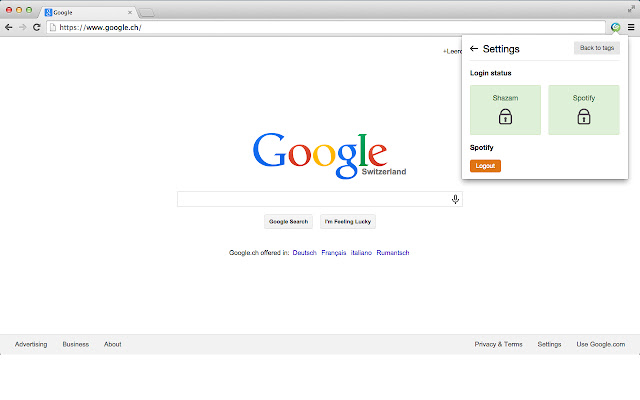This screenshot has width=640, height=400.
Task: Switch language to Italiano
Action: click(361, 253)
